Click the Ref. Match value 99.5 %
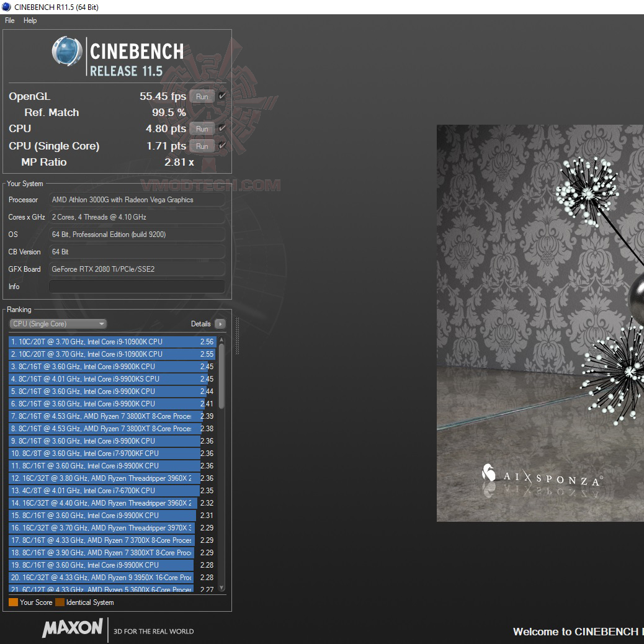Screen dimensions: 644x644 pos(169,112)
